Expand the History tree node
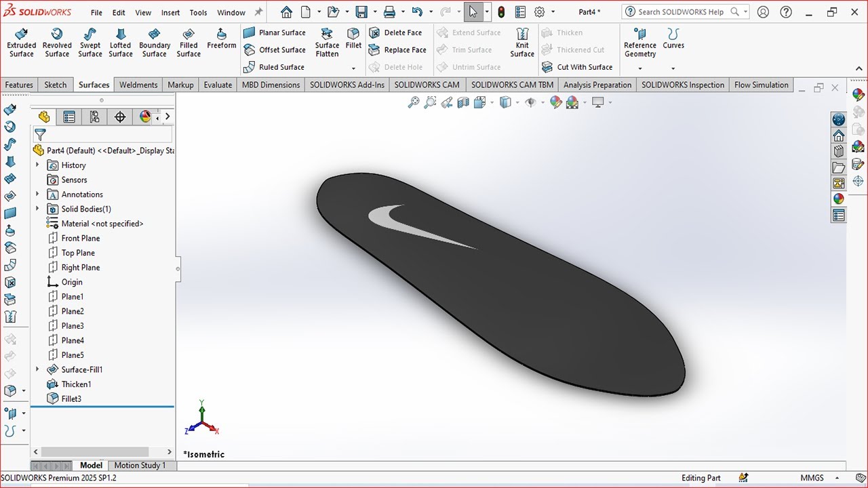This screenshot has width=868, height=488. tap(37, 165)
